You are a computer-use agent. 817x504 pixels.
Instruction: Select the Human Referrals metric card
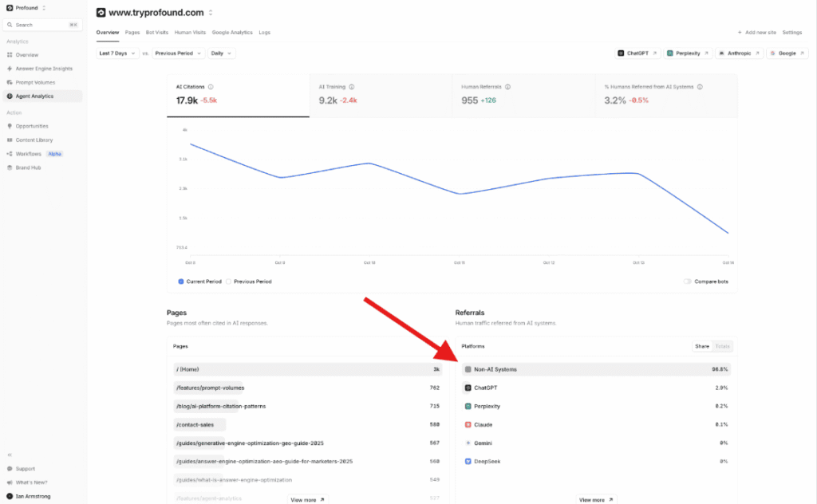[523, 95]
